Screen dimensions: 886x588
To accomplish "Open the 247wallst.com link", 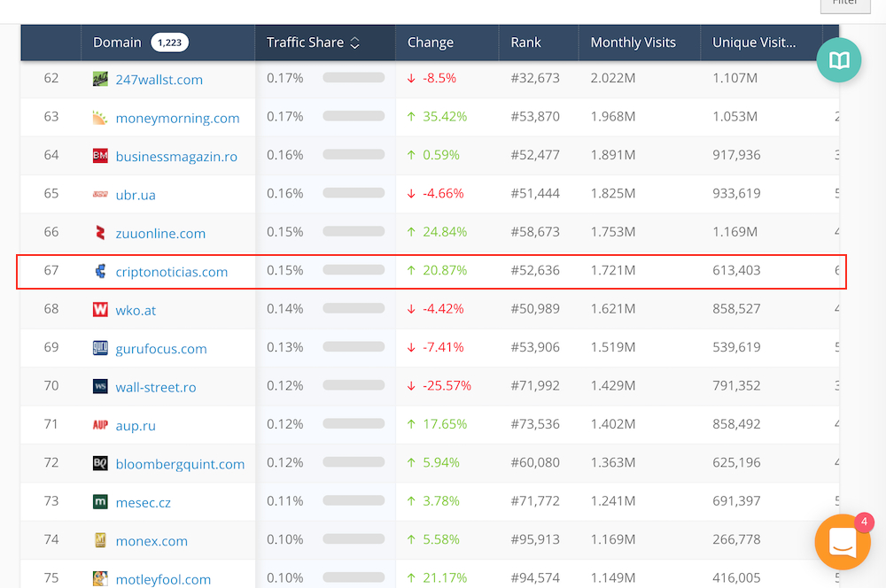I will pos(159,80).
